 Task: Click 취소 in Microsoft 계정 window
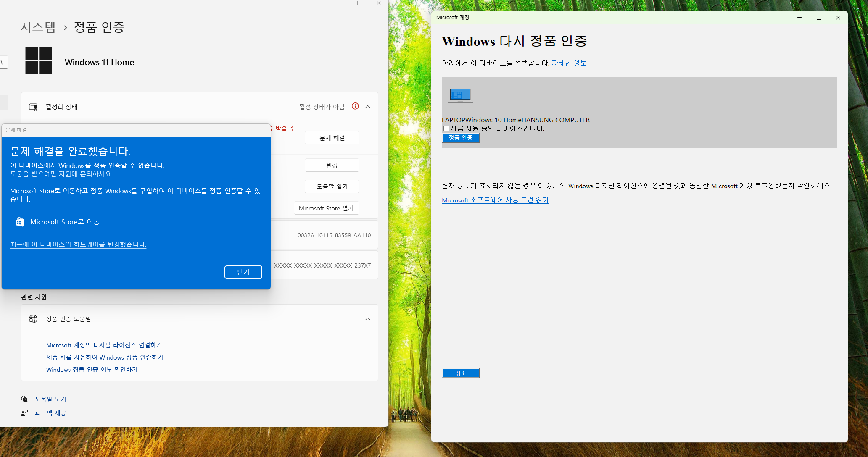(x=460, y=373)
